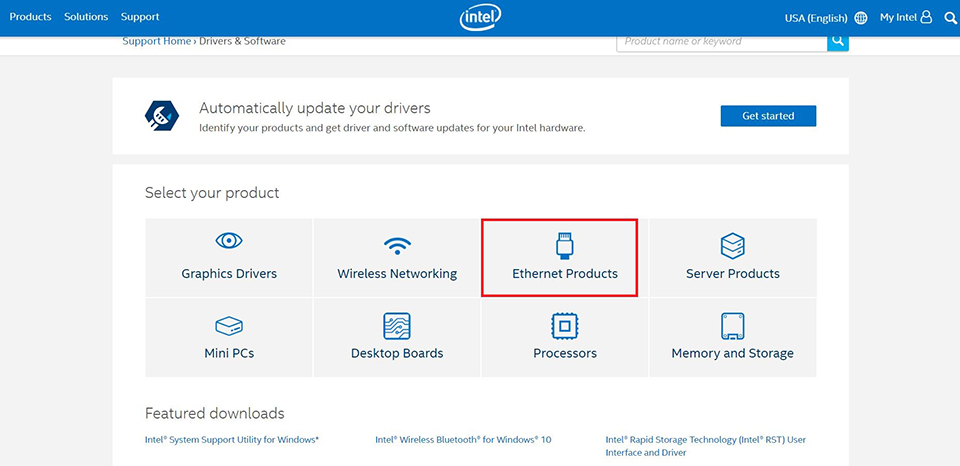Focus the Product name or keyword field
This screenshot has width=960, height=466.
(722, 41)
